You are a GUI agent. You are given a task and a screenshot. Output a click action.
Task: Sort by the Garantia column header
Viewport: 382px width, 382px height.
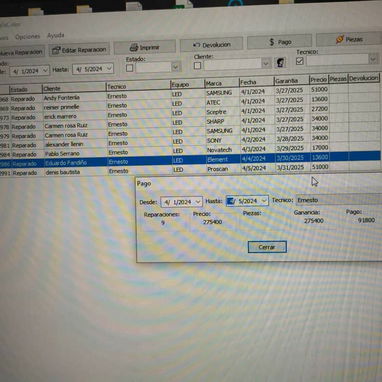tap(291, 80)
